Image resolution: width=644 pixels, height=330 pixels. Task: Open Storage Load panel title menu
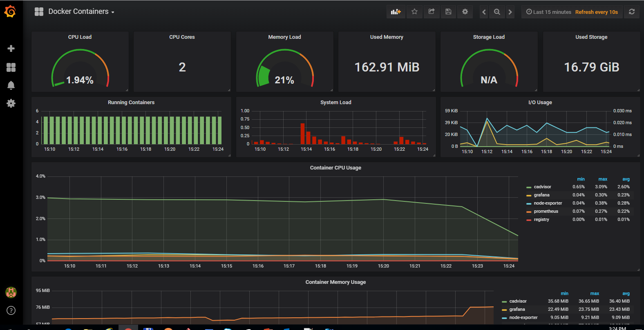pyautogui.click(x=489, y=37)
